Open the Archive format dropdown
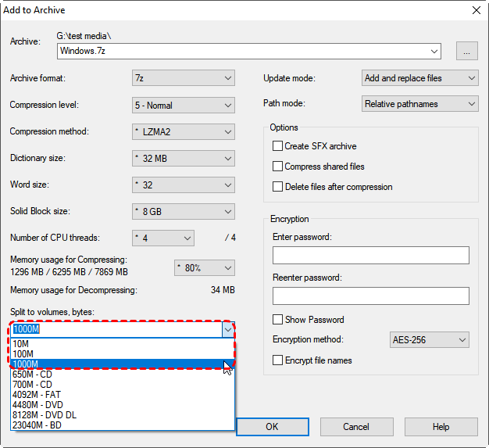The image size is (489, 448). pyautogui.click(x=184, y=78)
